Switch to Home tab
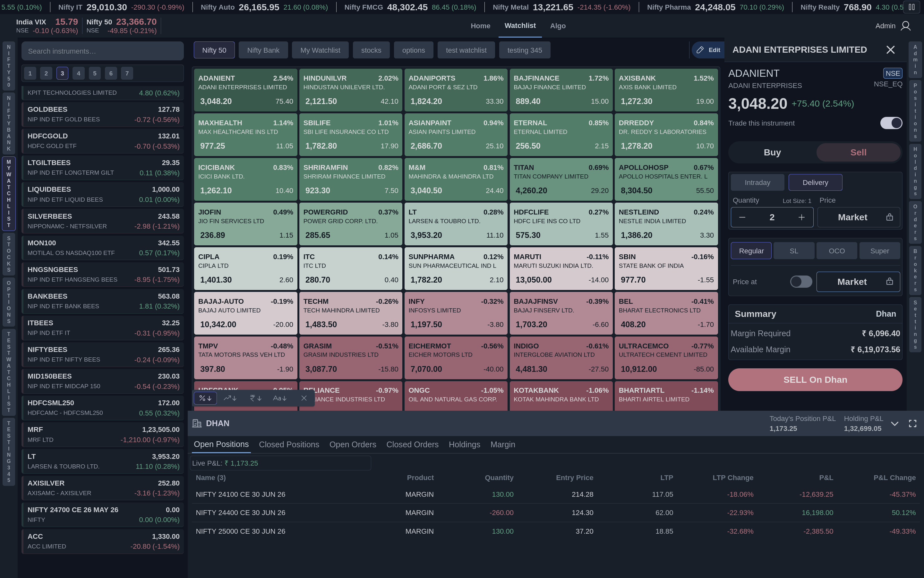 click(480, 26)
